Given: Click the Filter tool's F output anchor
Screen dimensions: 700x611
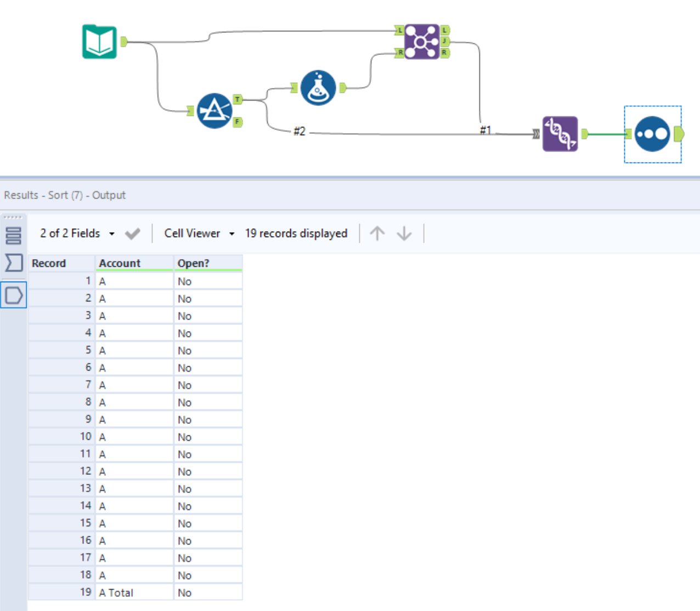Looking at the screenshot, I should (237, 121).
